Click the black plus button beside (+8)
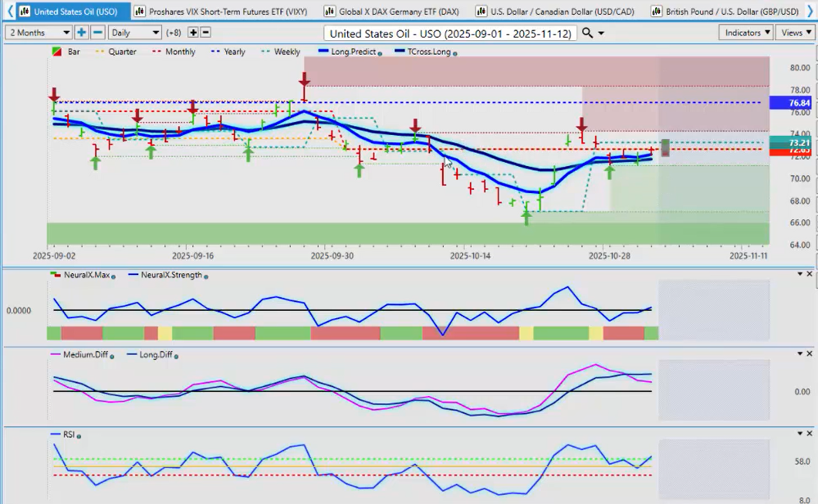Viewport: 818px width, 504px height. pyautogui.click(x=192, y=32)
